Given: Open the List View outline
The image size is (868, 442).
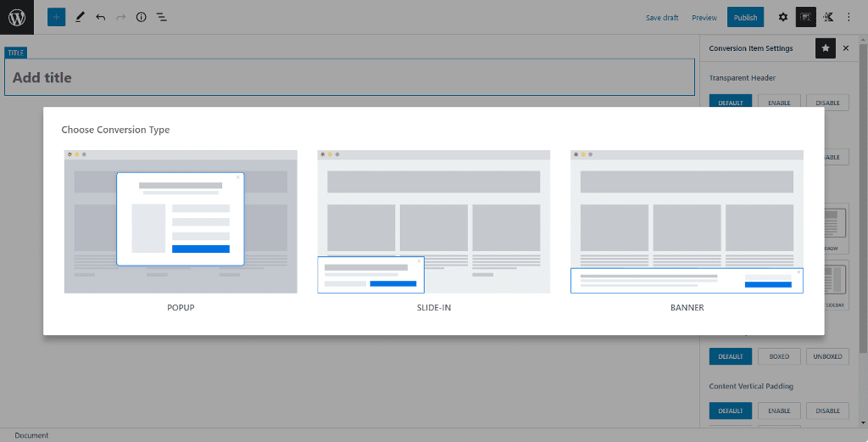Looking at the screenshot, I should click(161, 17).
